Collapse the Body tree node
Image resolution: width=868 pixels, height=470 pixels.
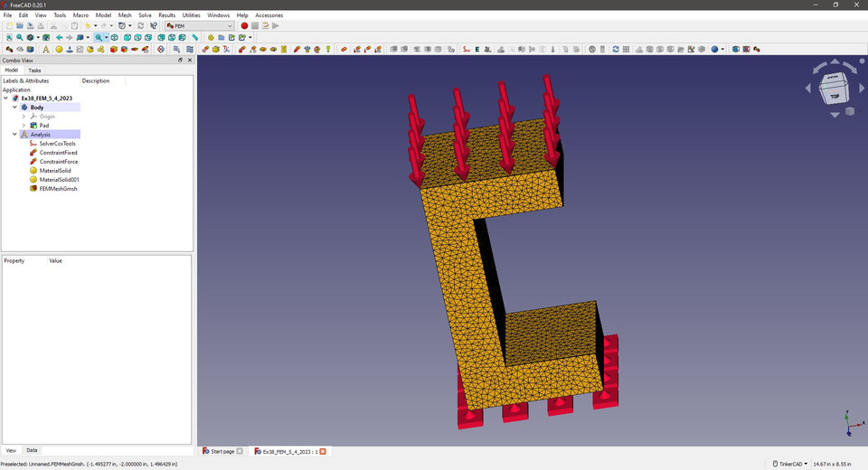[15, 107]
